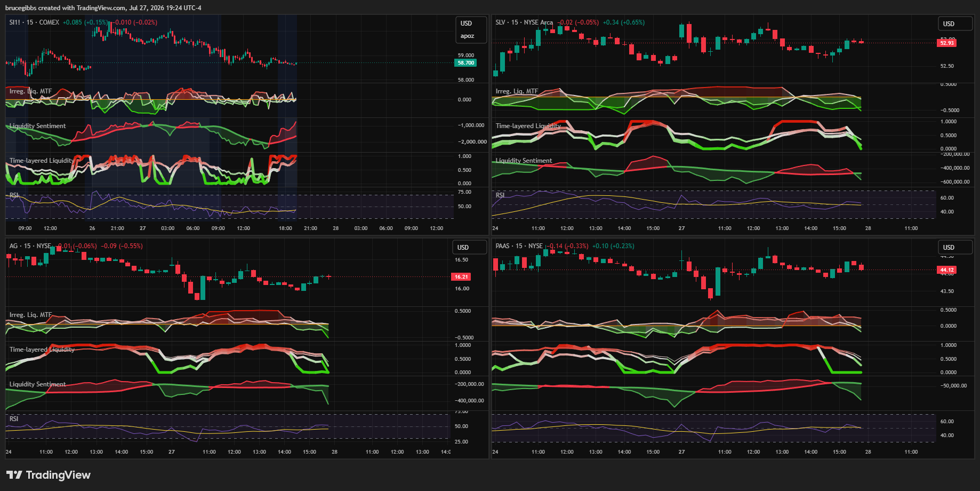Click the TradingView logo at the bottom
This screenshot has height=491, width=980.
(x=49, y=475)
